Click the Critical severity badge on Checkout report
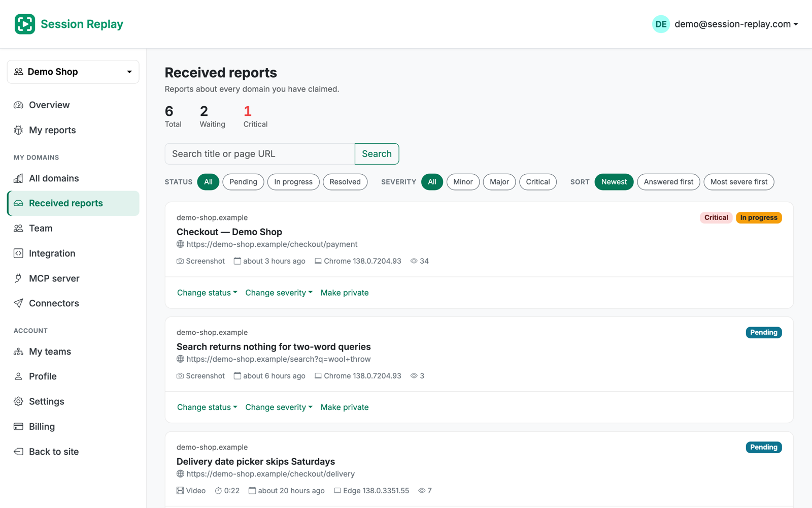Viewport: 812px width, 508px height. 716,217
